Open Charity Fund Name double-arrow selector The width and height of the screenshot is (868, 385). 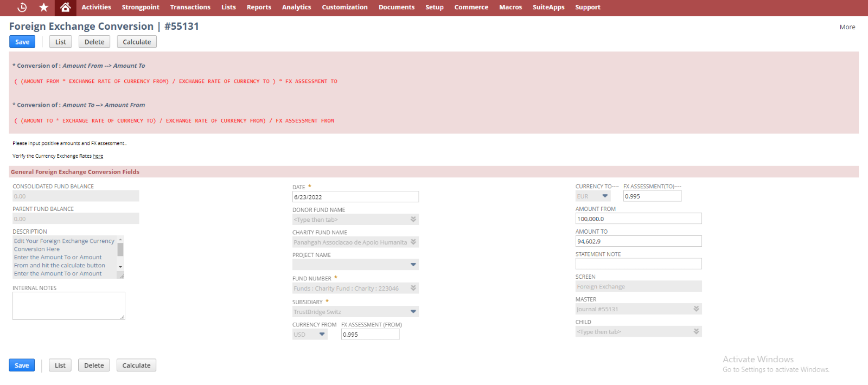point(413,242)
